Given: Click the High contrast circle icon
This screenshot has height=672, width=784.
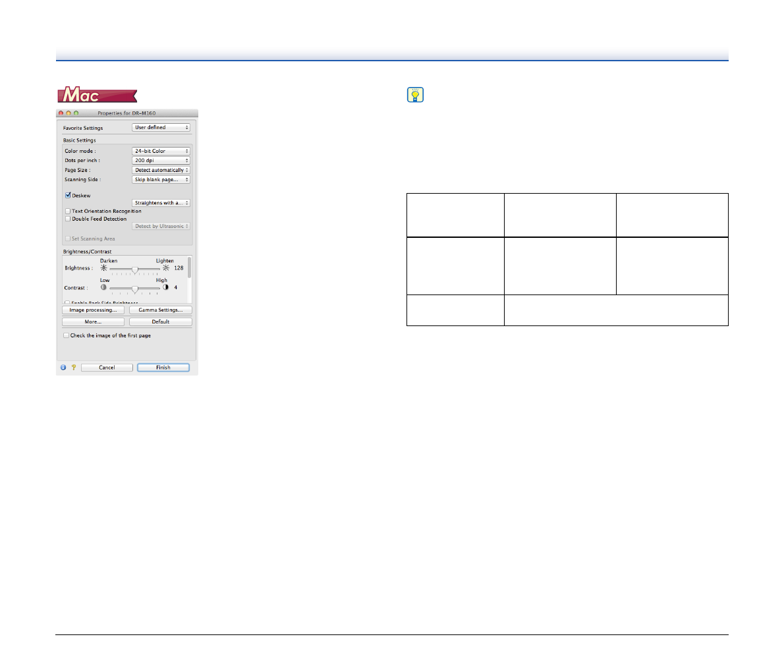Looking at the screenshot, I should pyautogui.click(x=165, y=287).
